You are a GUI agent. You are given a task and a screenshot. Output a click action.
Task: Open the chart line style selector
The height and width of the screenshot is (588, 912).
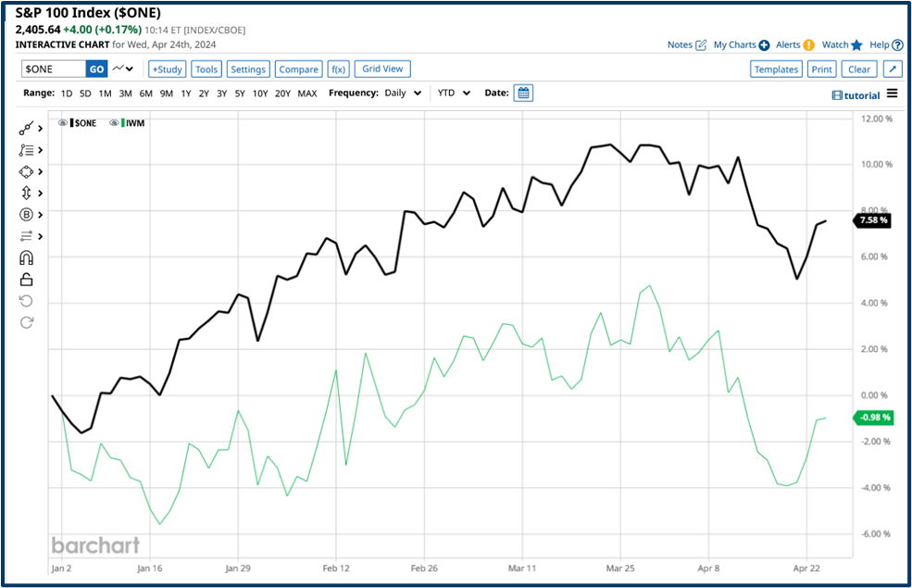pos(119,68)
